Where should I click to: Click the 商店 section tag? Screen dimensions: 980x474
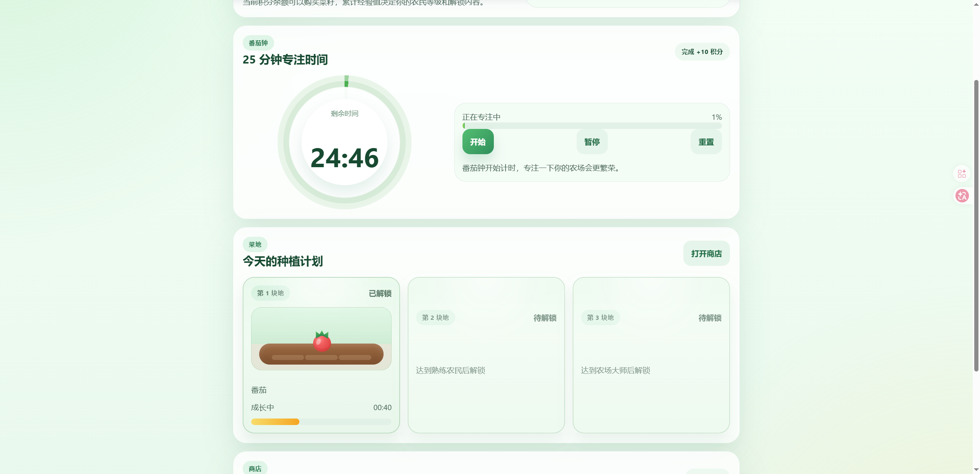pyautogui.click(x=255, y=469)
